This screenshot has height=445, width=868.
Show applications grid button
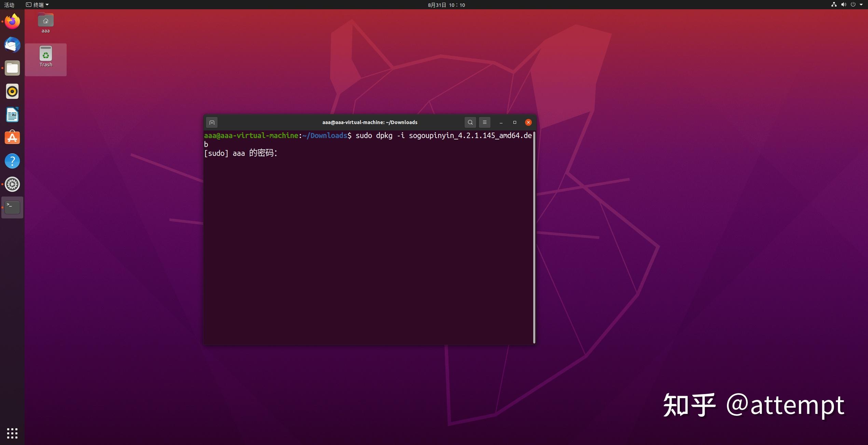12,433
